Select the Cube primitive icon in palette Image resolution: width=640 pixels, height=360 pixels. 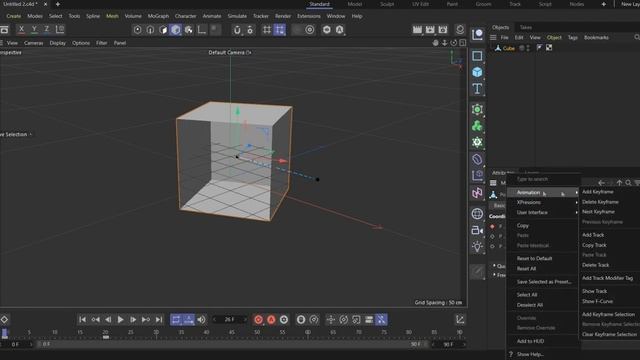point(477,72)
